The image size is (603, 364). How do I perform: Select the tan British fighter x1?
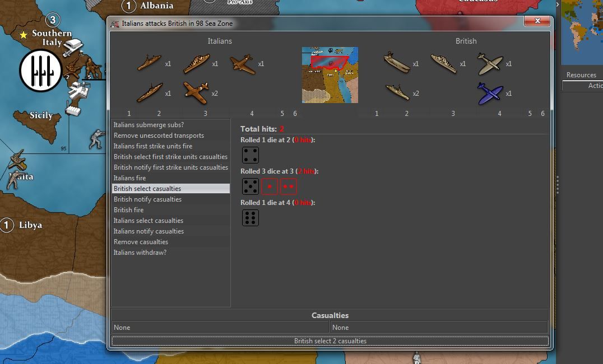pyautogui.click(x=490, y=64)
